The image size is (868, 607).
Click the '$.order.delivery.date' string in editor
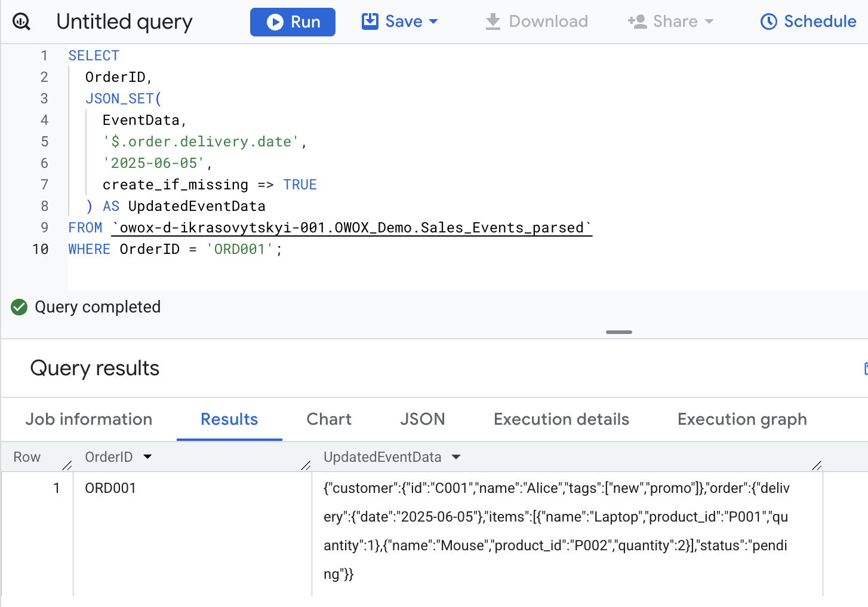pyautogui.click(x=201, y=142)
